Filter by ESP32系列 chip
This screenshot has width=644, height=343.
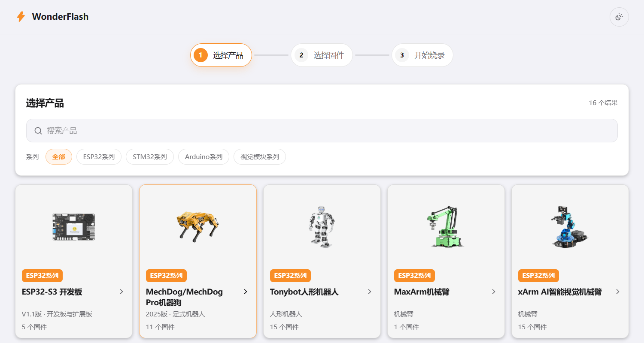[99, 156]
